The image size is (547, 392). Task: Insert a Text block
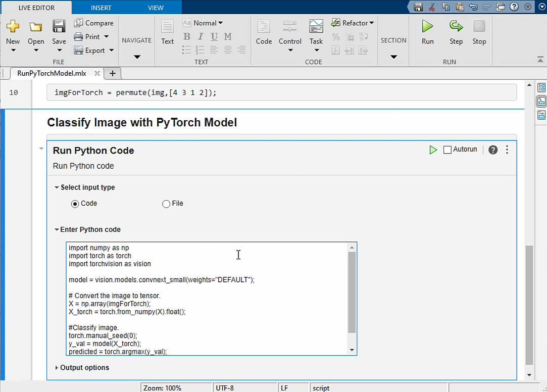coord(167,32)
